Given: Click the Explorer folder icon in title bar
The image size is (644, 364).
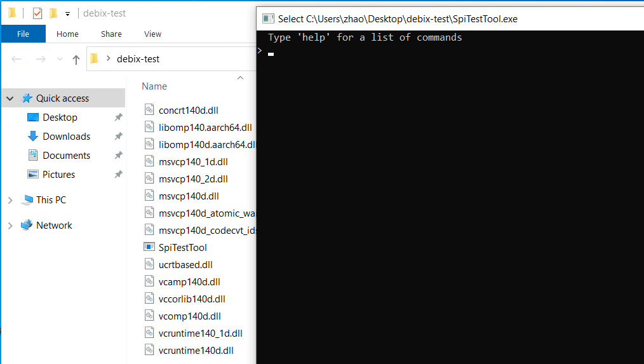Looking at the screenshot, I should (x=12, y=13).
